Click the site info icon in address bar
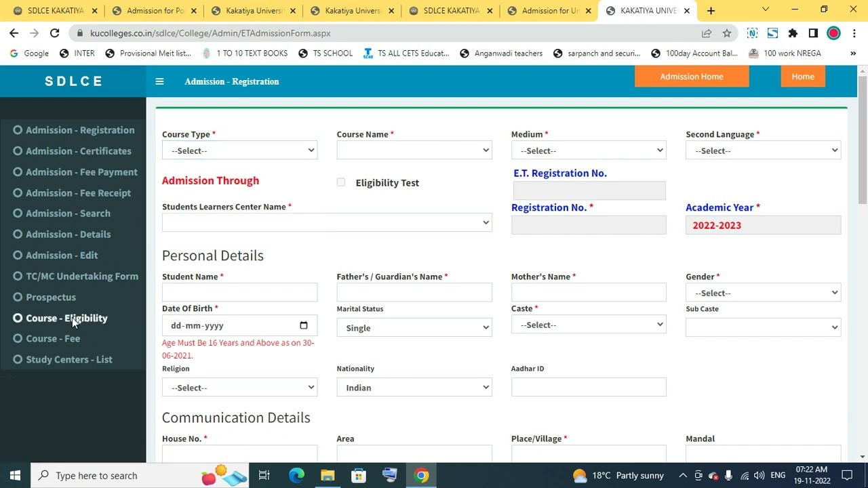Screen dimensions: 868x488 [x=80, y=33]
